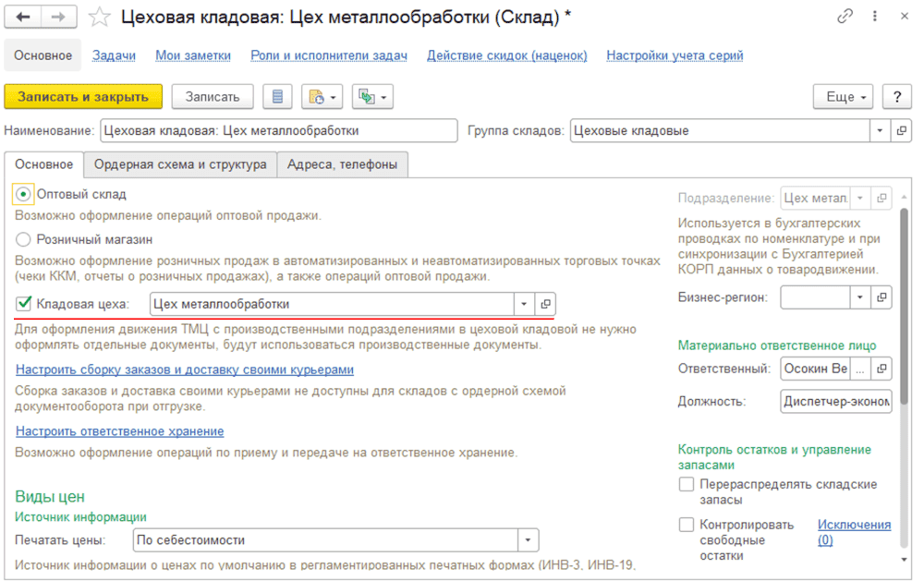Expand the Группа складов dropdown
This screenshot has height=581, width=924.
tap(880, 131)
